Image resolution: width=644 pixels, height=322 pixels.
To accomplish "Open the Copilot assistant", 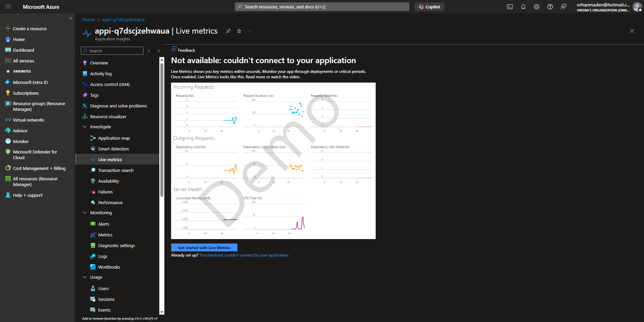I will (429, 7).
